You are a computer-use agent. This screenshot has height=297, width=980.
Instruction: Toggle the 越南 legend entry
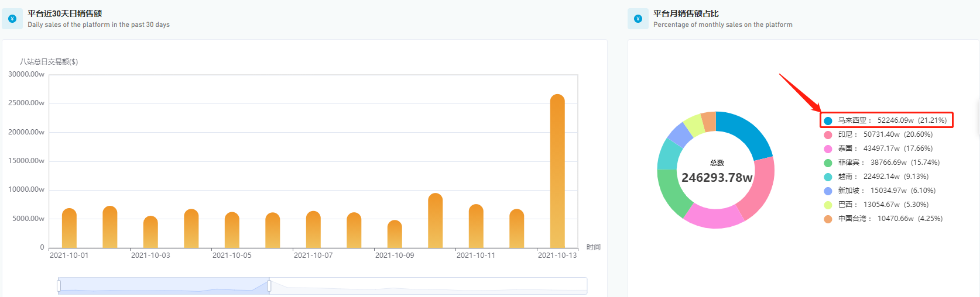point(876,177)
